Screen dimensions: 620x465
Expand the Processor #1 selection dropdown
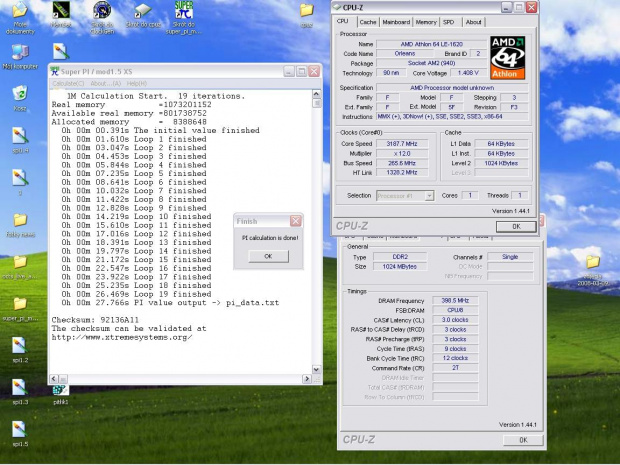[429, 196]
